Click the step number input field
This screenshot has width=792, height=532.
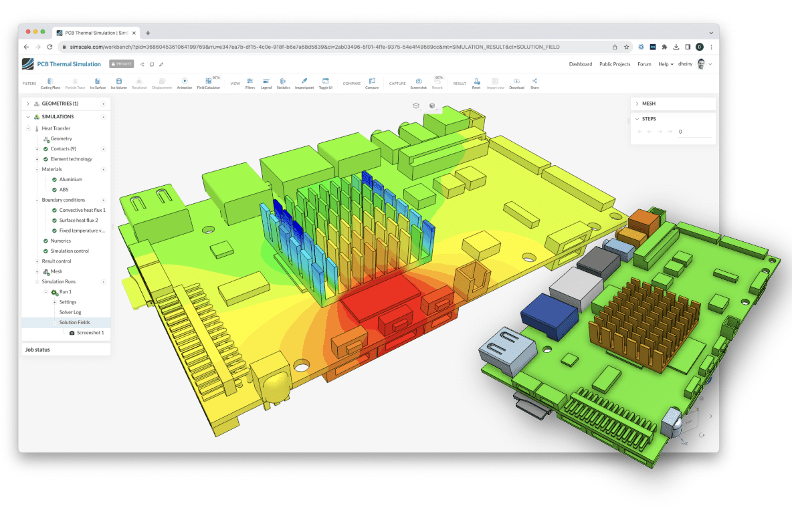pyautogui.click(x=694, y=132)
